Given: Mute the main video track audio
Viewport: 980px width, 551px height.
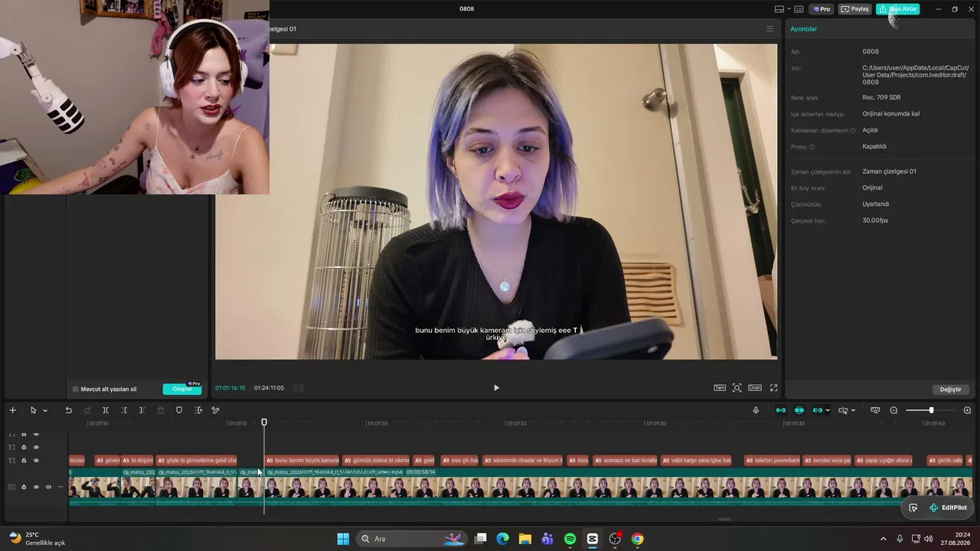Looking at the screenshot, I should click(48, 487).
